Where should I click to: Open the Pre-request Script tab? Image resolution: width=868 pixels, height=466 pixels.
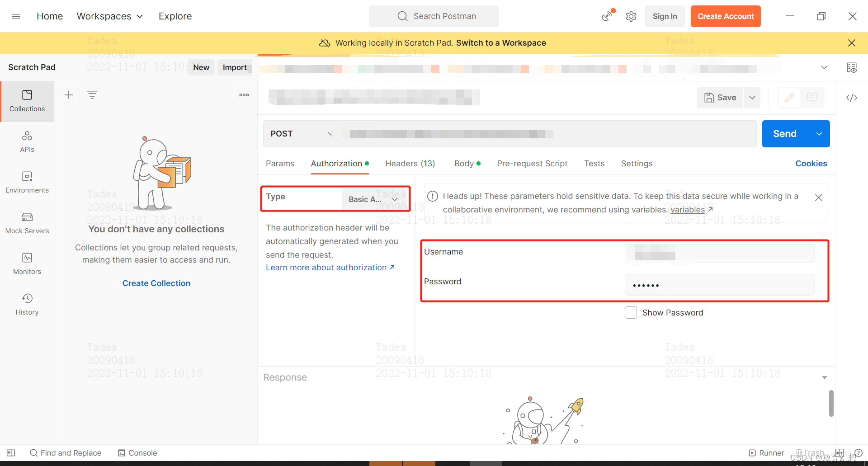pos(532,164)
